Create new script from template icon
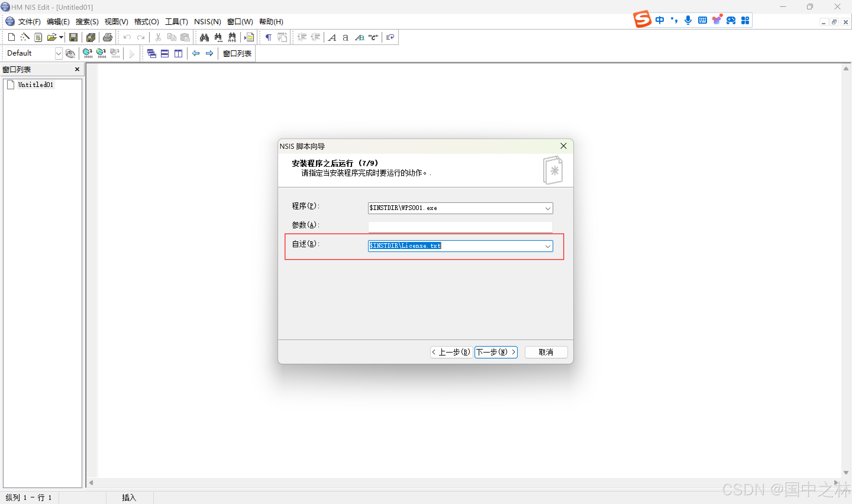Image resolution: width=852 pixels, height=504 pixels. [38, 37]
